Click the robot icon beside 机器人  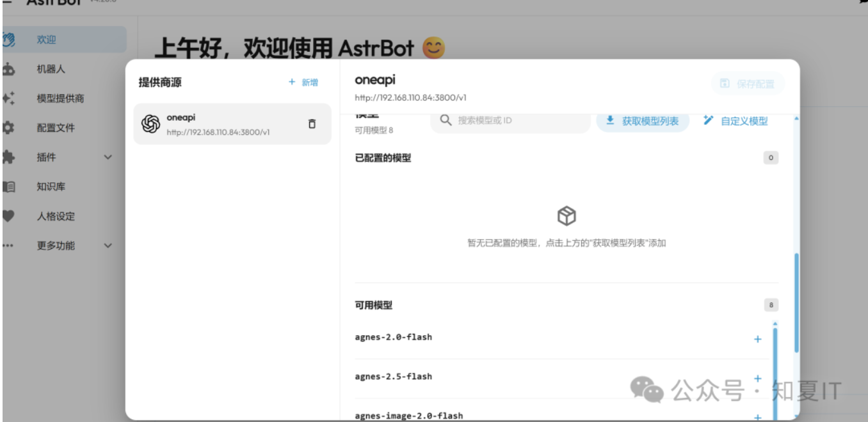pos(8,69)
